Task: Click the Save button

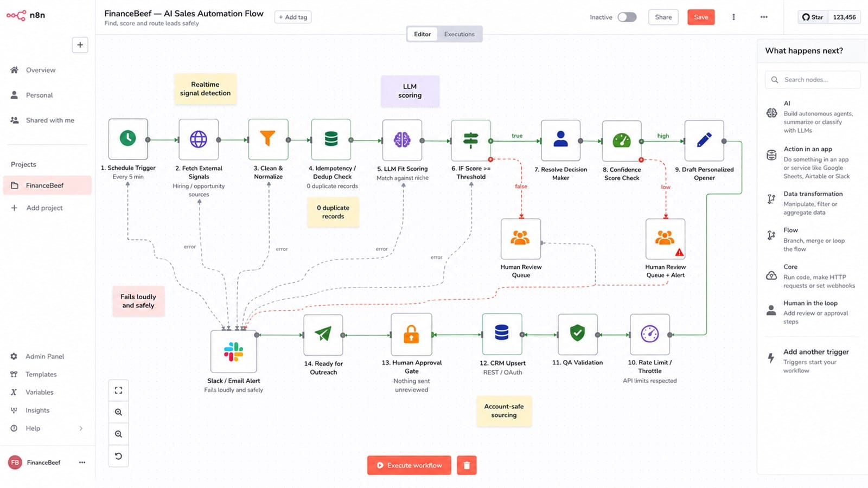Action: point(701,17)
